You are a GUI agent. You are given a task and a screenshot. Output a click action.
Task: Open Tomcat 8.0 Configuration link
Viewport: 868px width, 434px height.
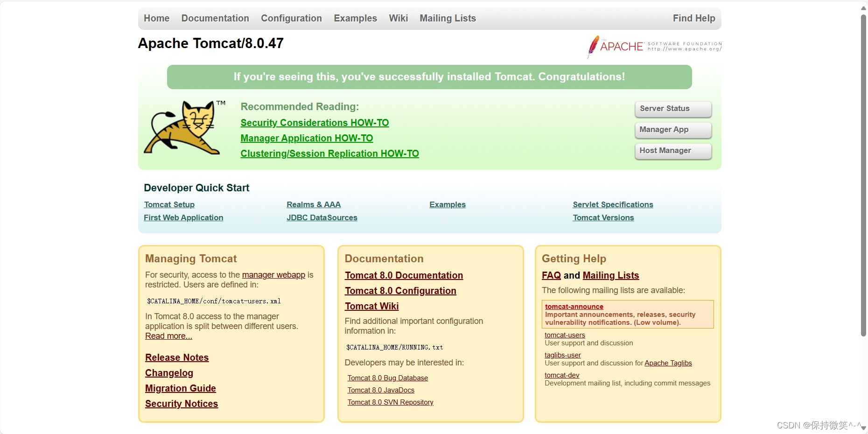(x=400, y=291)
